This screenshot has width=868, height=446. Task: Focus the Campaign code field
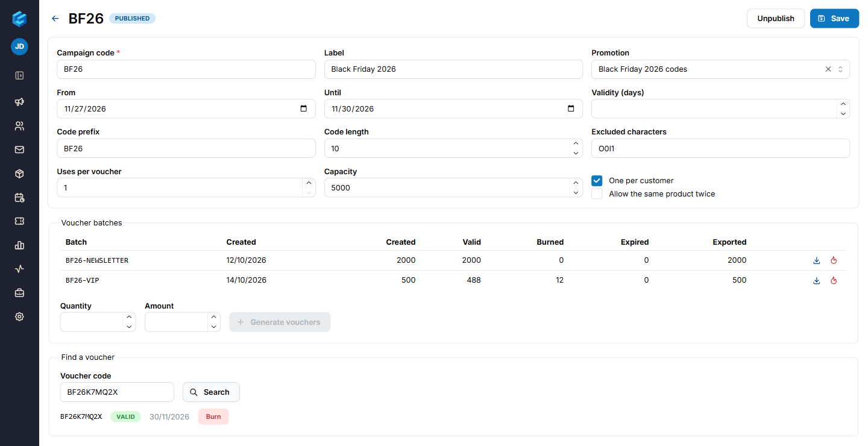point(186,69)
